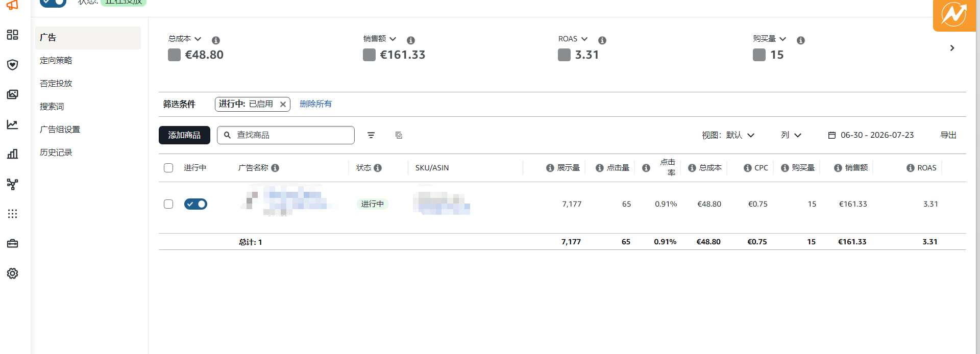Tick the select-all checkbox in table header

168,168
